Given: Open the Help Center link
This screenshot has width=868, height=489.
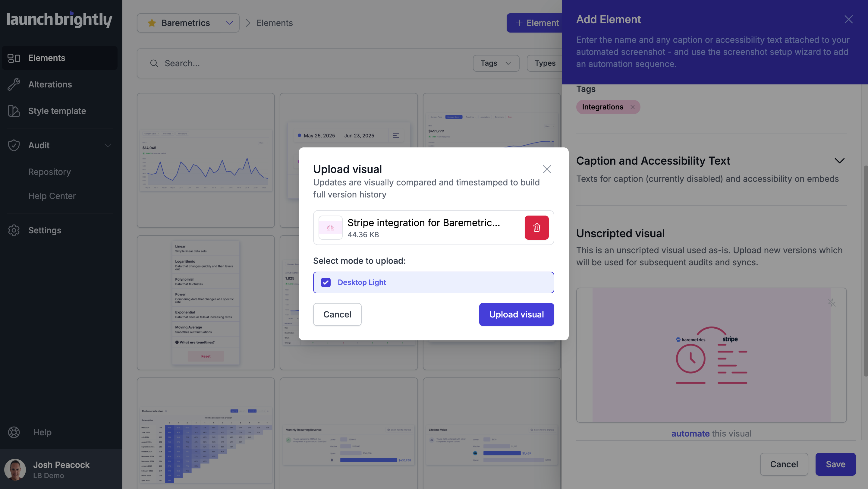Looking at the screenshot, I should click(x=52, y=196).
